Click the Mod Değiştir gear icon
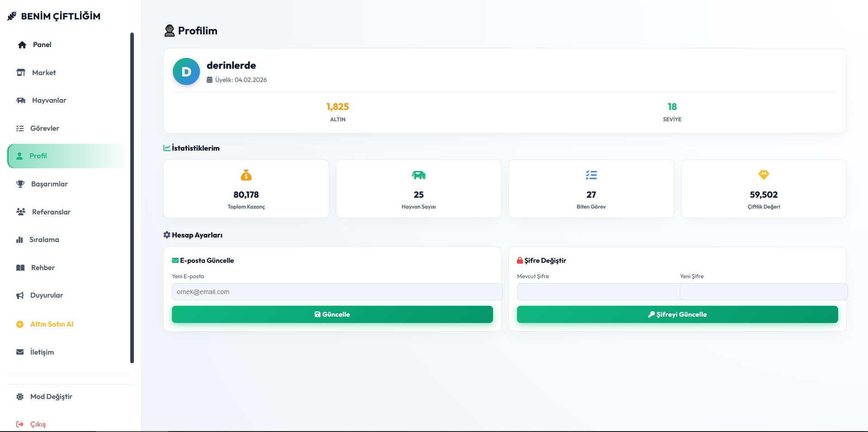The width and height of the screenshot is (868, 432). point(20,397)
